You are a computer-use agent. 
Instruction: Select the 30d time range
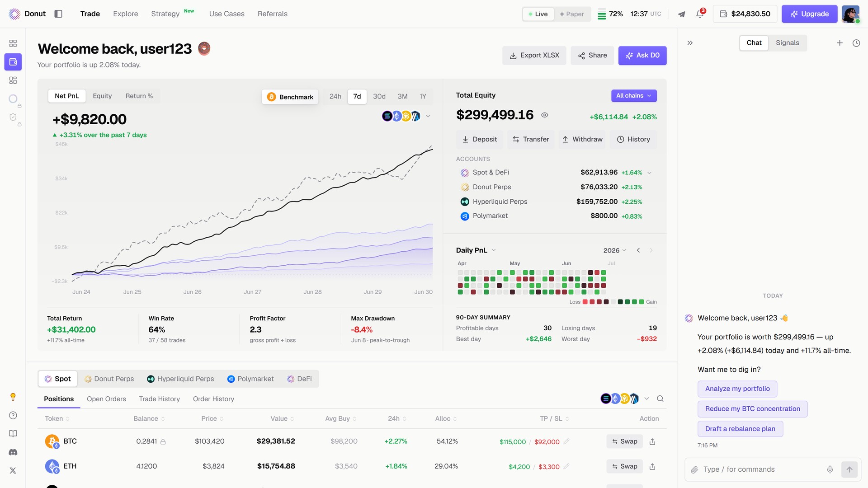379,96
